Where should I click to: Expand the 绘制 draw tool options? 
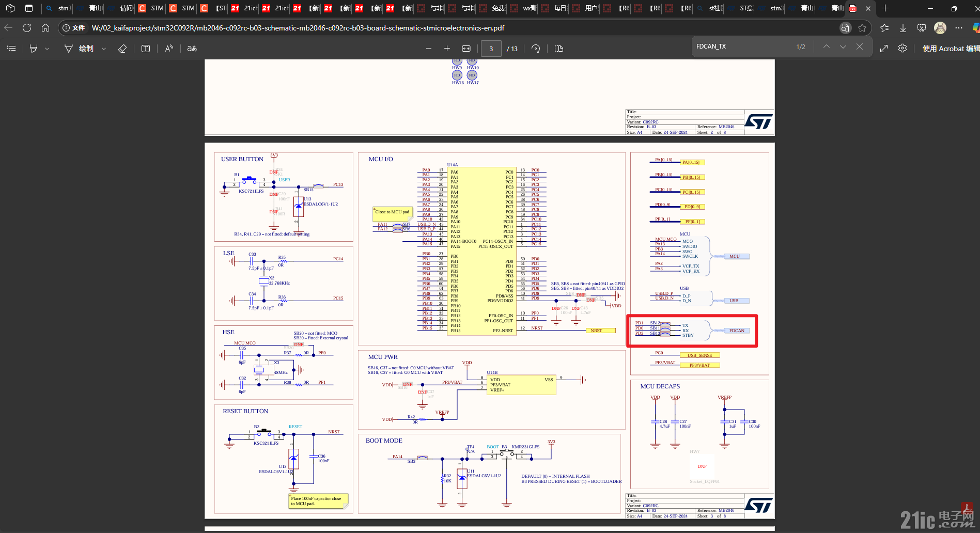pyautogui.click(x=104, y=49)
